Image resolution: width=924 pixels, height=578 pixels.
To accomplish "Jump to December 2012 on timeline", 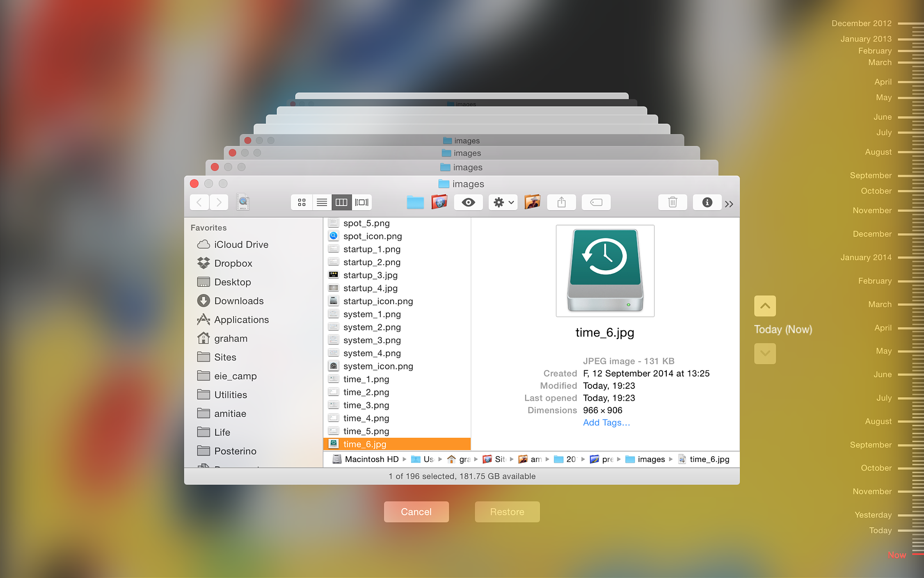I will click(x=861, y=23).
